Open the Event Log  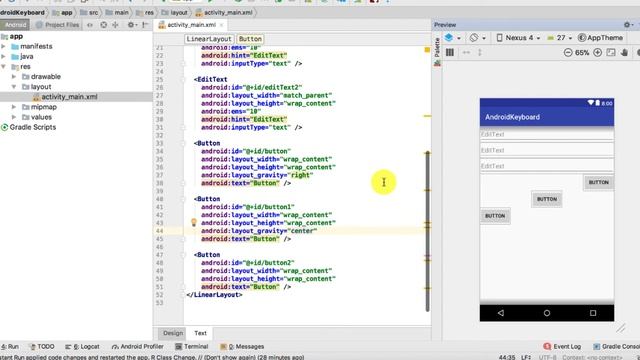click(562, 347)
